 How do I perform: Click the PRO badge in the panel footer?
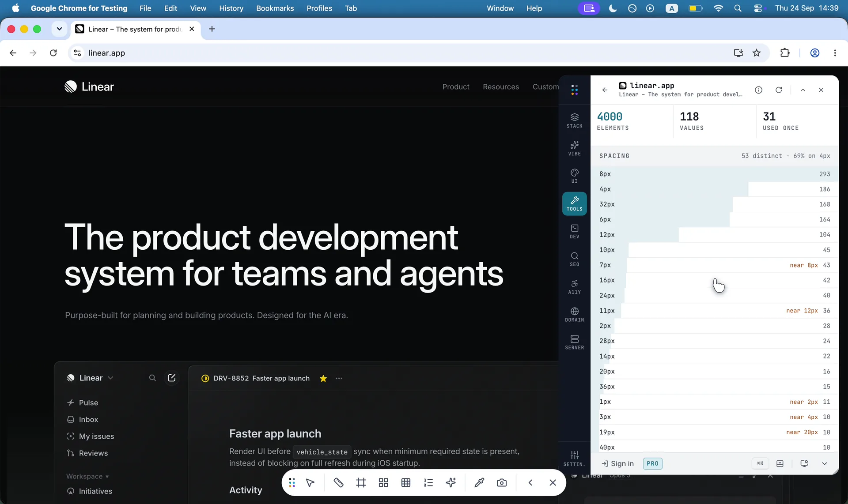(x=652, y=463)
